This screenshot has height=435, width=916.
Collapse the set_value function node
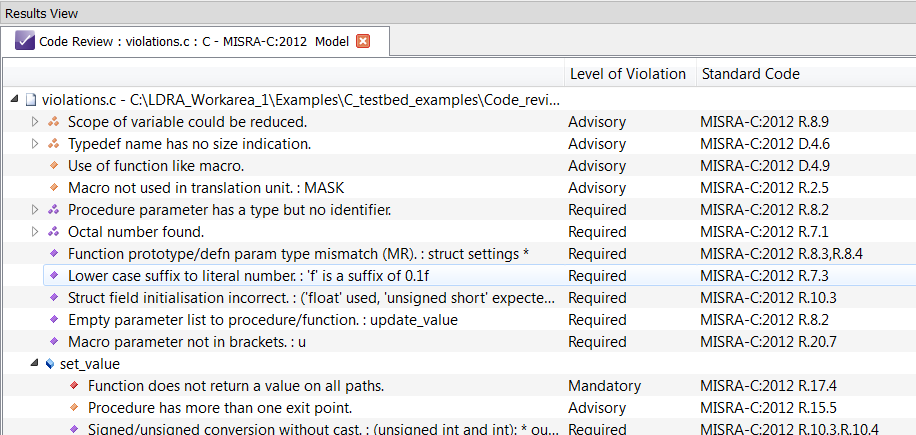tap(34, 364)
